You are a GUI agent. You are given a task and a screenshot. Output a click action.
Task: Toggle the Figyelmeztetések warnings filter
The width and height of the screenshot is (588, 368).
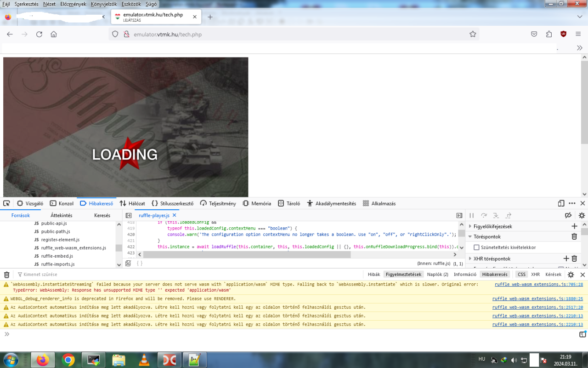(x=403, y=275)
